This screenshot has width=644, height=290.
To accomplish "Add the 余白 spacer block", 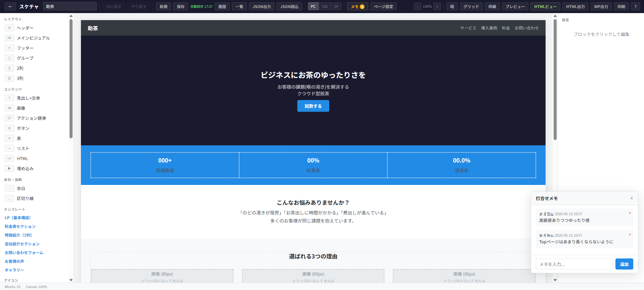I will (21, 188).
